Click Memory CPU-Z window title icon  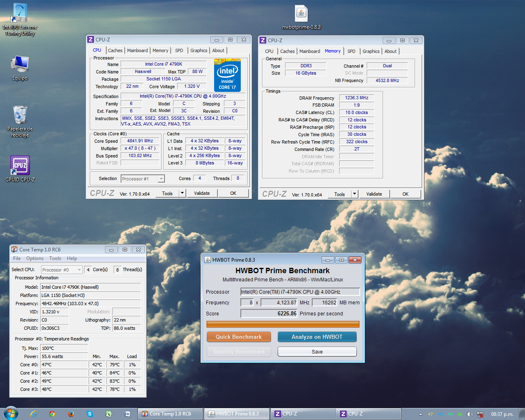coord(263,40)
